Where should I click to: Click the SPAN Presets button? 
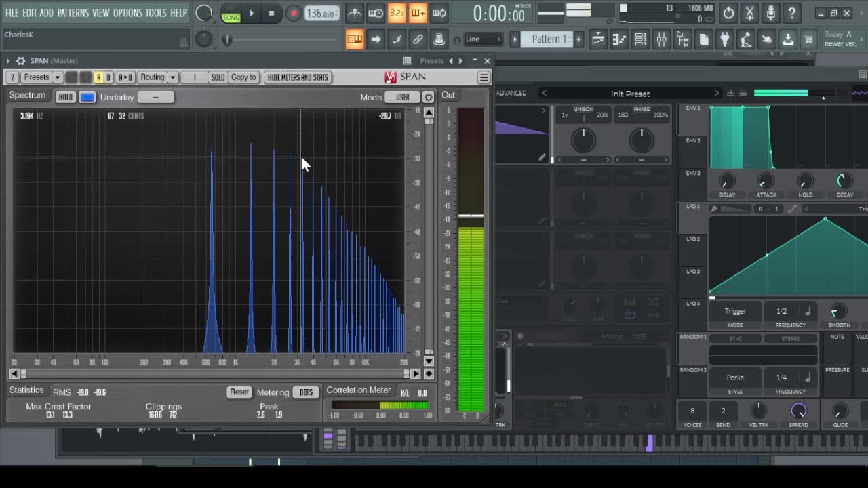click(37, 77)
